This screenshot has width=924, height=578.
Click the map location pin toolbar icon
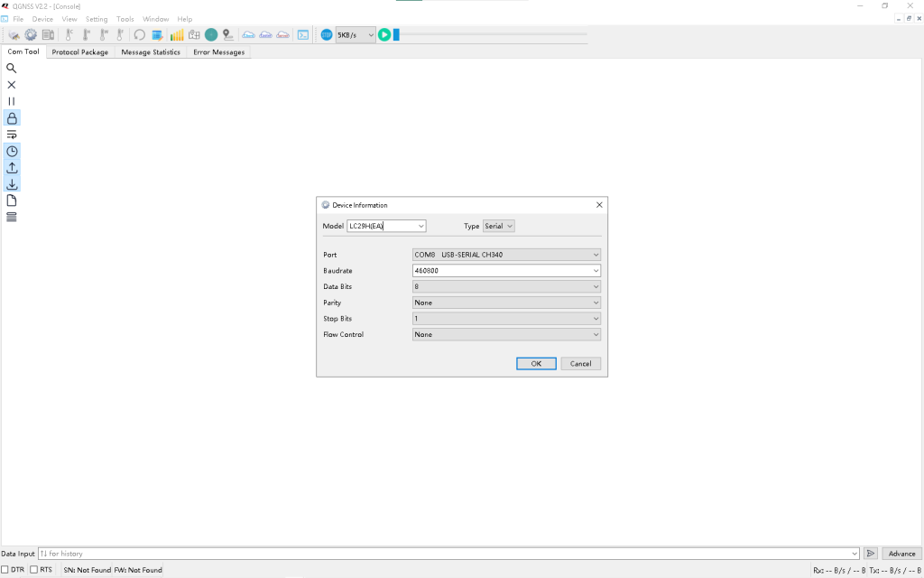coord(227,35)
